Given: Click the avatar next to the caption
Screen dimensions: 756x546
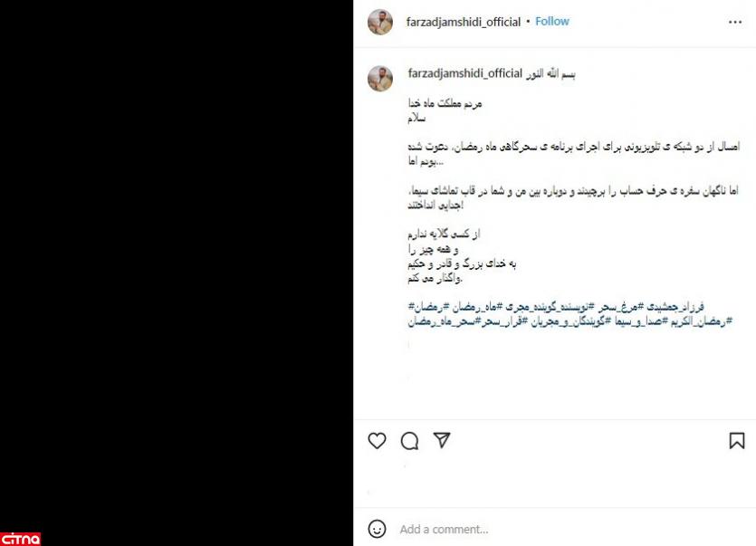Looking at the screenshot, I should coord(380,78).
